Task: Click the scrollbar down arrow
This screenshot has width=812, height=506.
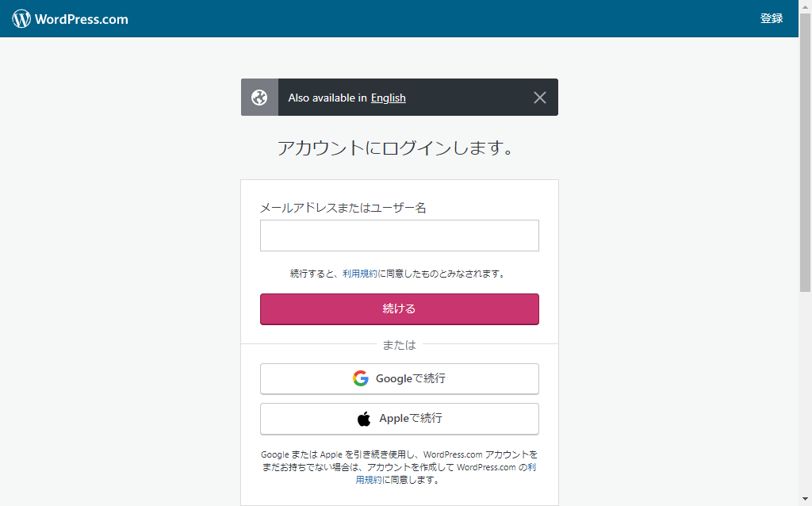Action: click(x=805, y=500)
